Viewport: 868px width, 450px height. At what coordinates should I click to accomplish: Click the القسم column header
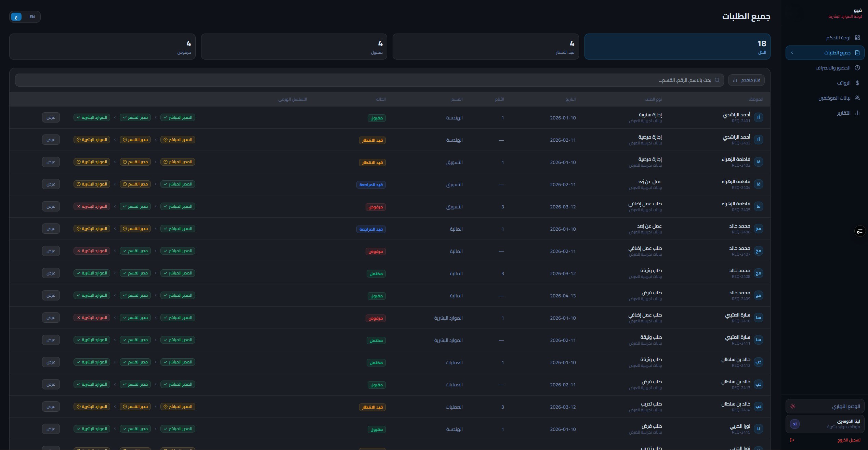[x=457, y=99]
